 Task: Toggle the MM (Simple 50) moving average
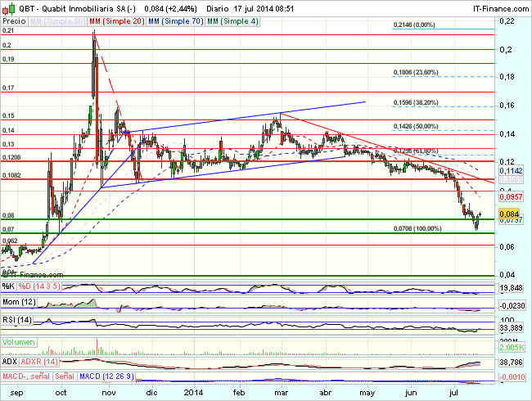(x=56, y=19)
